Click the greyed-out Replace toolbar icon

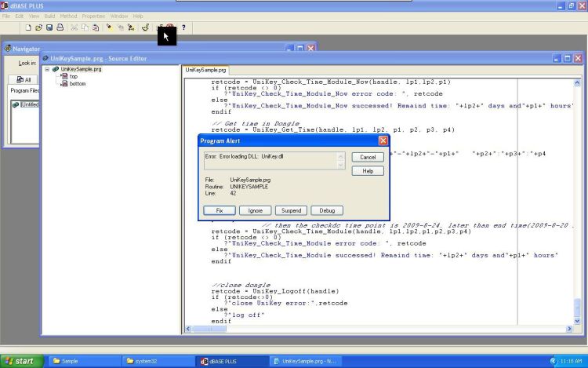[121, 27]
